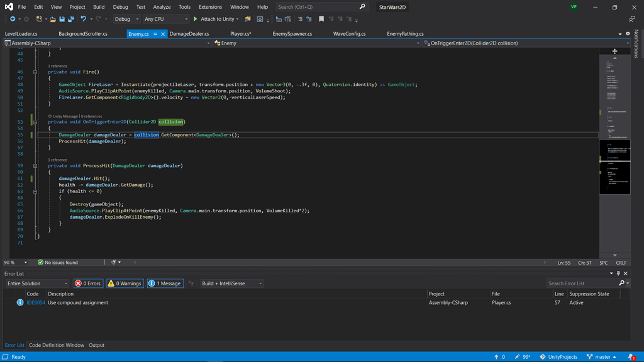This screenshot has width=644, height=362.
Task: Collapse the ProcessHit method outline
Action: [35, 166]
